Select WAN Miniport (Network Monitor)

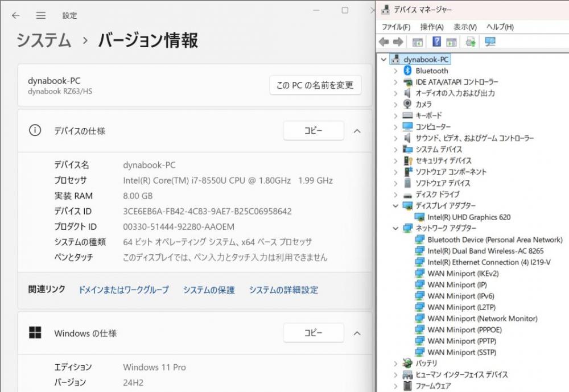[x=483, y=318]
